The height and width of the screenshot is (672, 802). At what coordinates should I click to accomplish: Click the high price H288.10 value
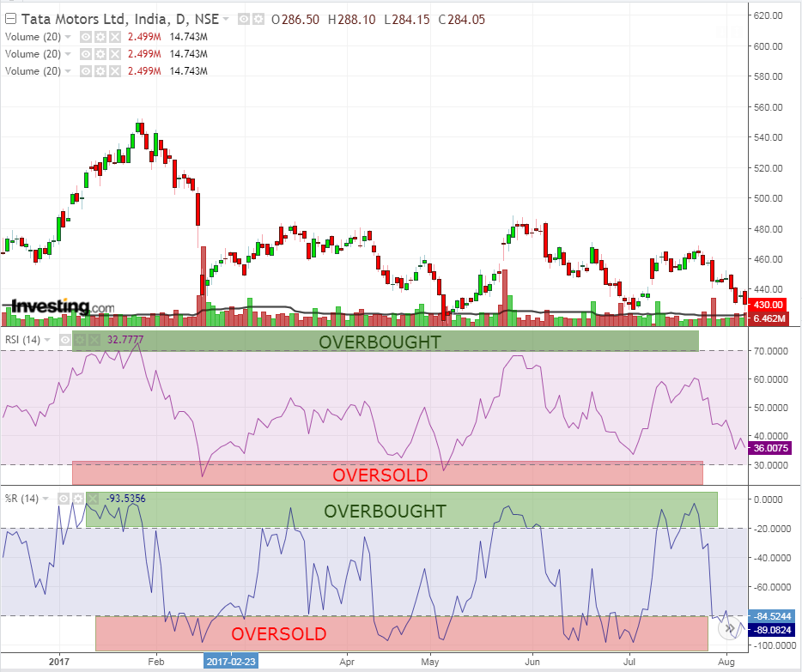pos(351,20)
